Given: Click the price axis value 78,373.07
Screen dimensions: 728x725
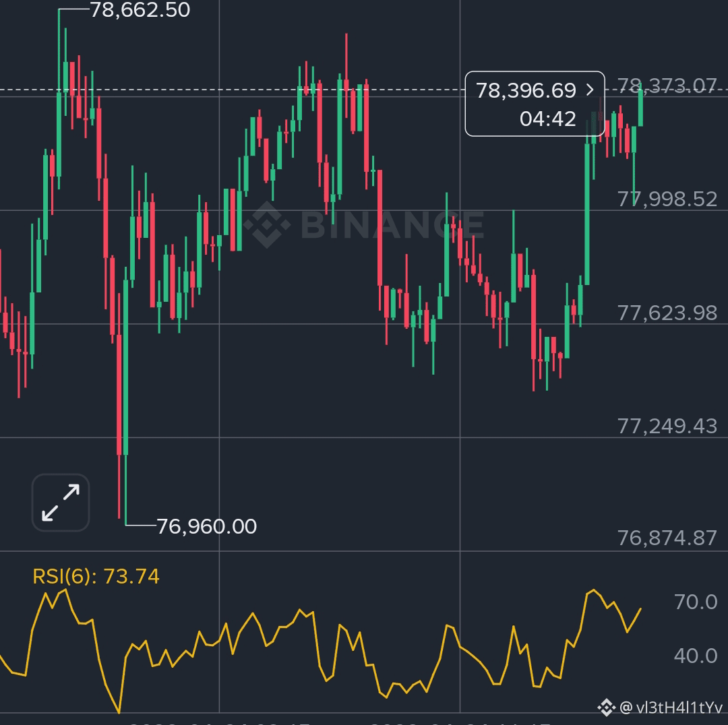Looking at the screenshot, I should (667, 86).
